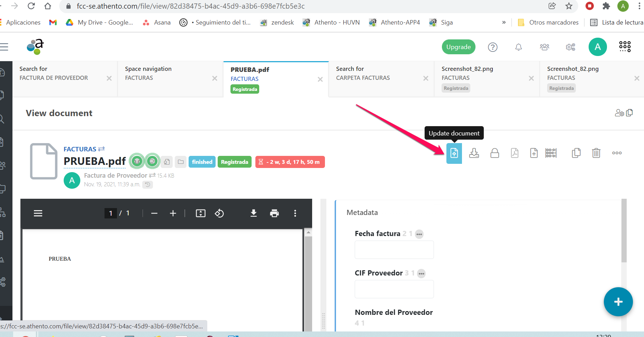
Task: Switch to Space navigation FACTURAS tab
Action: pyautogui.click(x=166, y=74)
